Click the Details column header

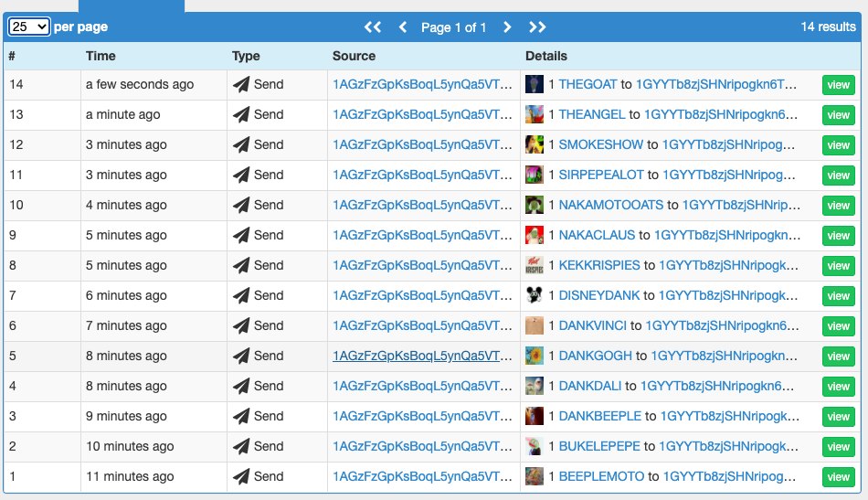click(x=545, y=56)
